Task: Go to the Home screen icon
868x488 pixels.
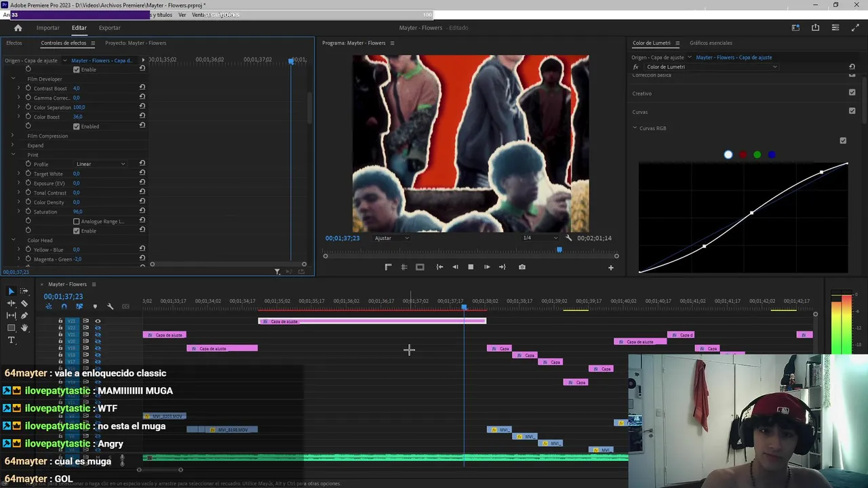Action: [x=18, y=28]
